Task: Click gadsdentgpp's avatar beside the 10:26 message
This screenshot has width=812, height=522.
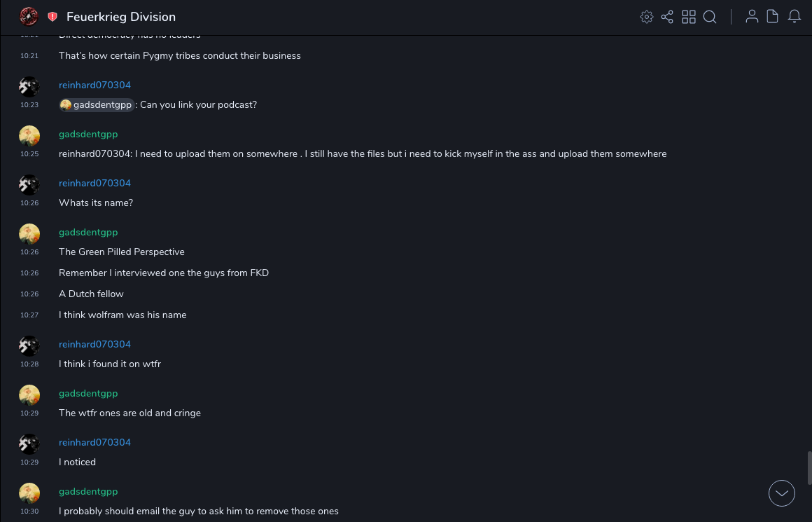Action: coord(29,233)
